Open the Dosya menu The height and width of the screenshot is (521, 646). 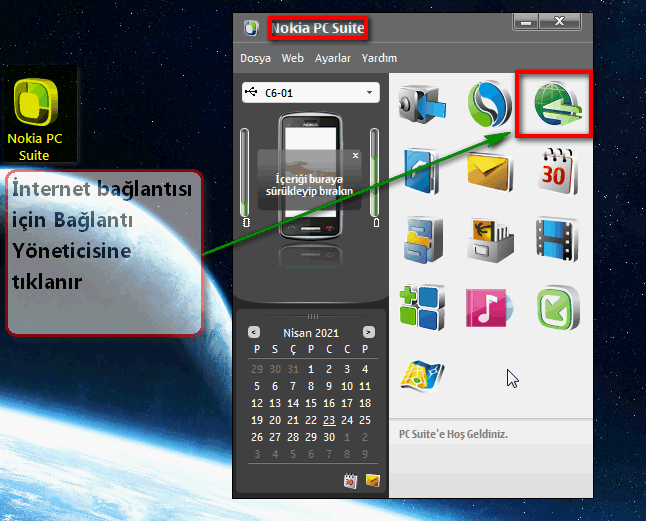click(x=255, y=58)
